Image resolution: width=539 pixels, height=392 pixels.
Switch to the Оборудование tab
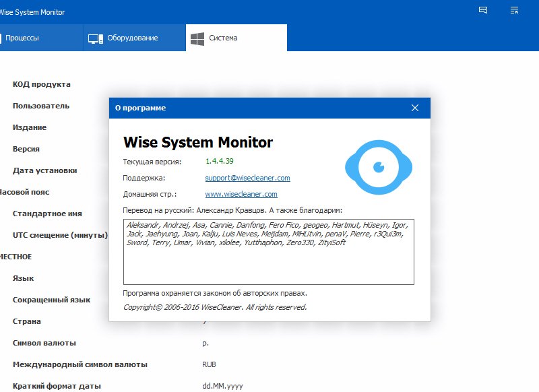pyautogui.click(x=135, y=38)
